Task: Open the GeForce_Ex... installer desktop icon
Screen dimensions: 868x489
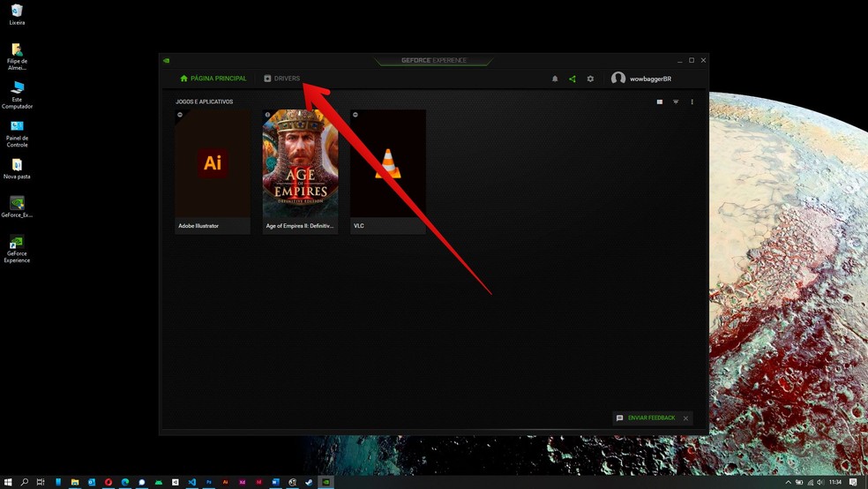Action: tap(17, 207)
